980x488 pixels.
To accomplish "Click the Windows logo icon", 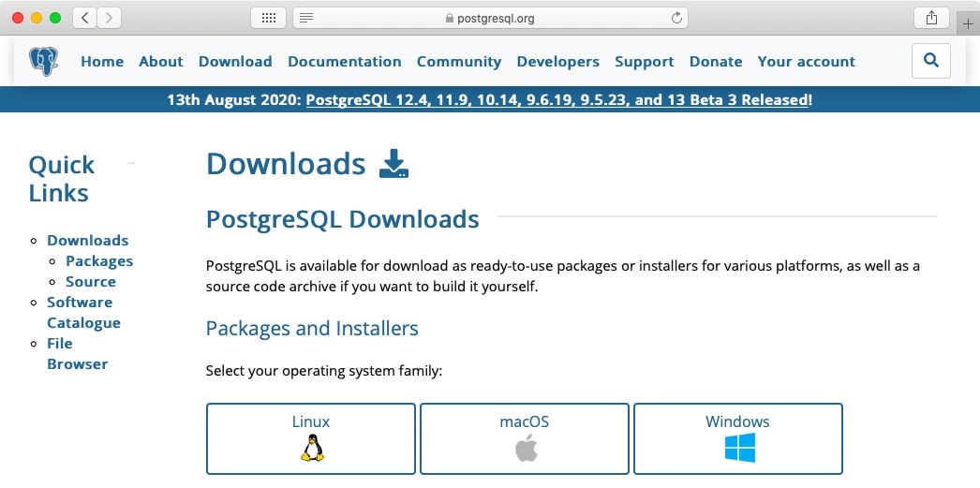I will 738,449.
